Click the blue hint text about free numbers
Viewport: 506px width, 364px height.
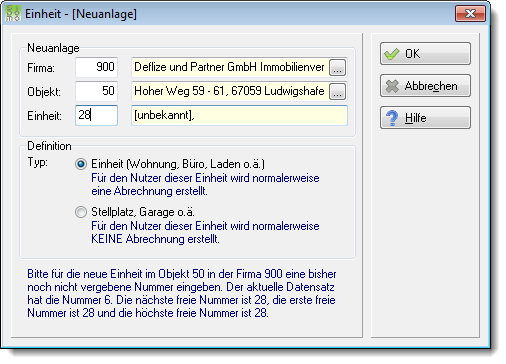[x=182, y=293]
